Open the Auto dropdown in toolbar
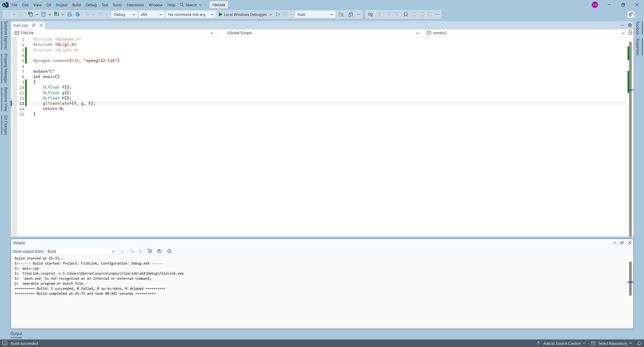This screenshot has height=347, width=644. point(315,14)
